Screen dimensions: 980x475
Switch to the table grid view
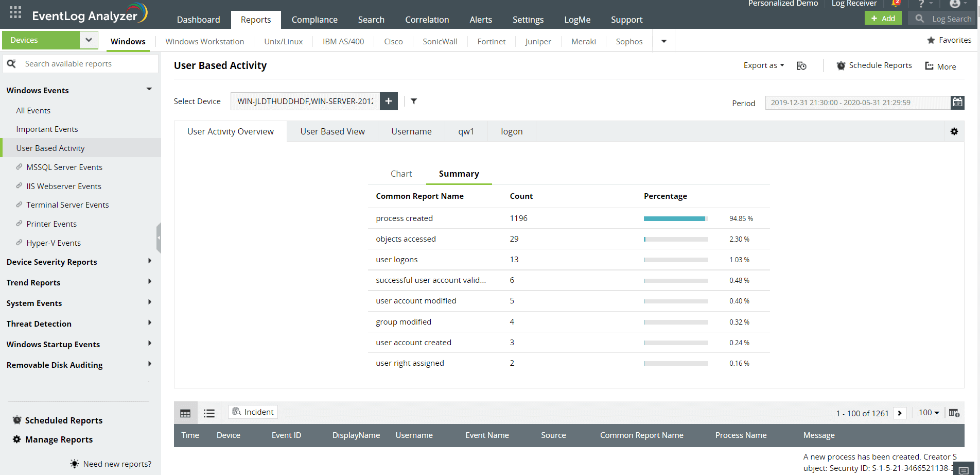(185, 413)
